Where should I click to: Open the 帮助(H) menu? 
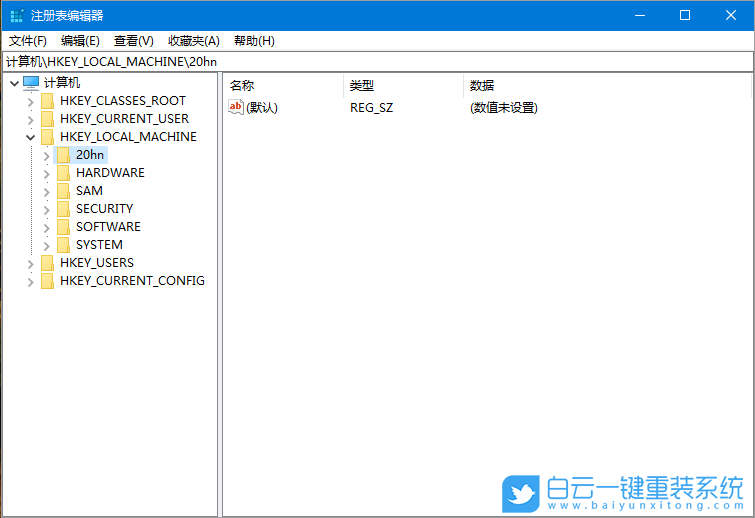(x=254, y=41)
